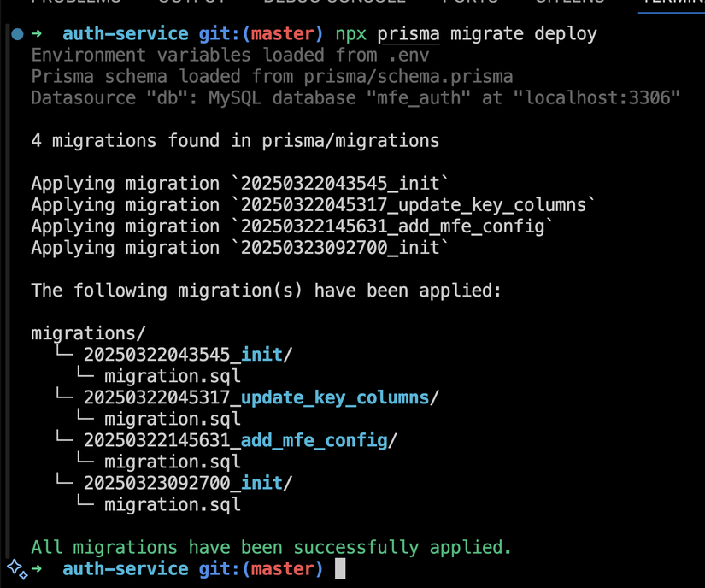This screenshot has height=588, width=705.
Task: Switch to the DEBUG CONSOLE tab
Action: 333,3
